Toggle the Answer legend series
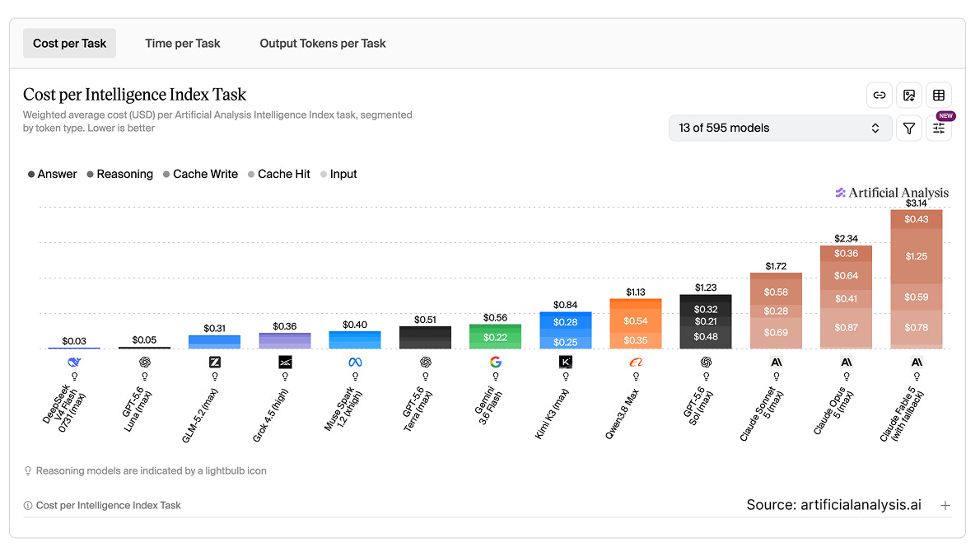Screen dimensions: 980x552 tap(52, 174)
